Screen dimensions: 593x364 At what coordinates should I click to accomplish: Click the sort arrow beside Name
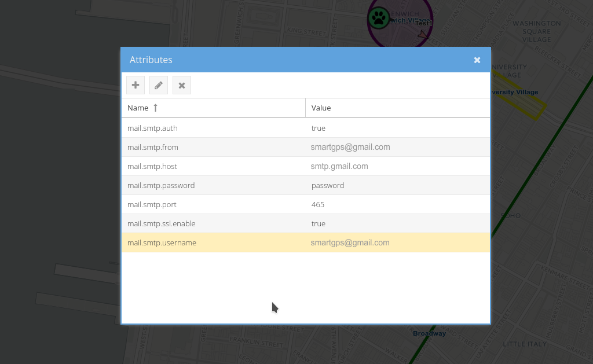point(155,108)
